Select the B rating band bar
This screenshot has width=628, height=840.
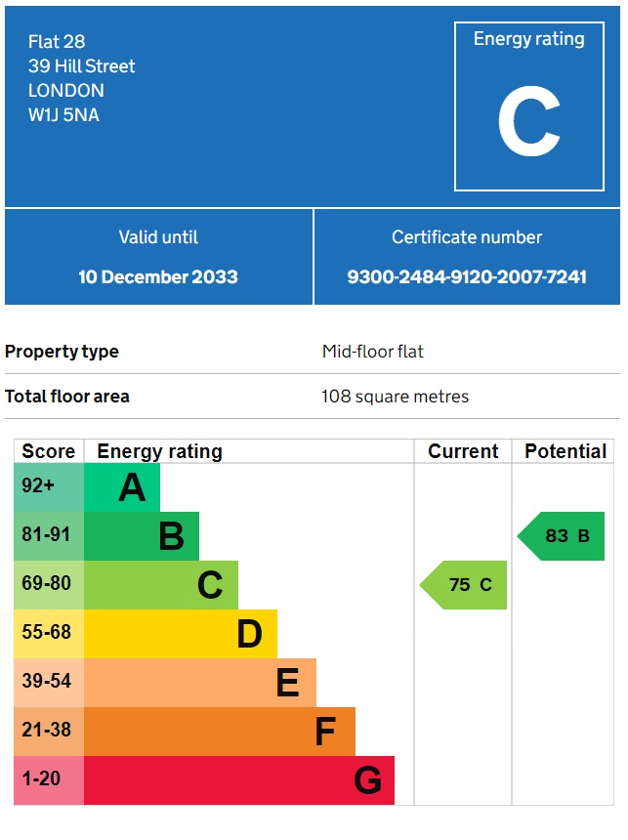[142, 536]
